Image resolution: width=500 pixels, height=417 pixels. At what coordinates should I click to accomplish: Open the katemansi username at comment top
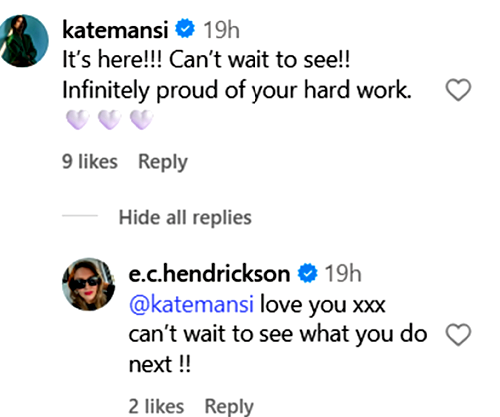[x=115, y=30]
